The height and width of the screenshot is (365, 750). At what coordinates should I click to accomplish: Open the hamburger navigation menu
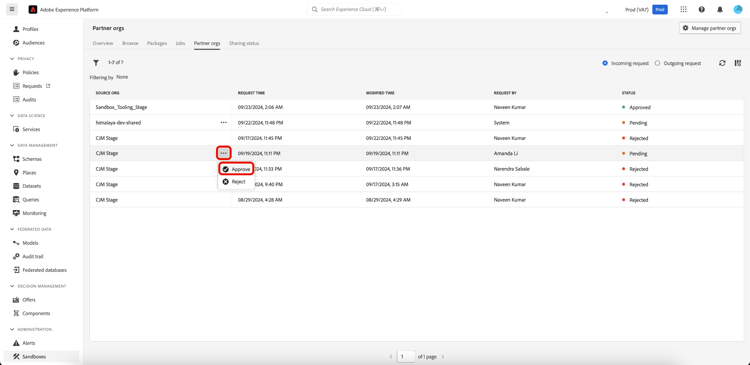click(x=12, y=9)
